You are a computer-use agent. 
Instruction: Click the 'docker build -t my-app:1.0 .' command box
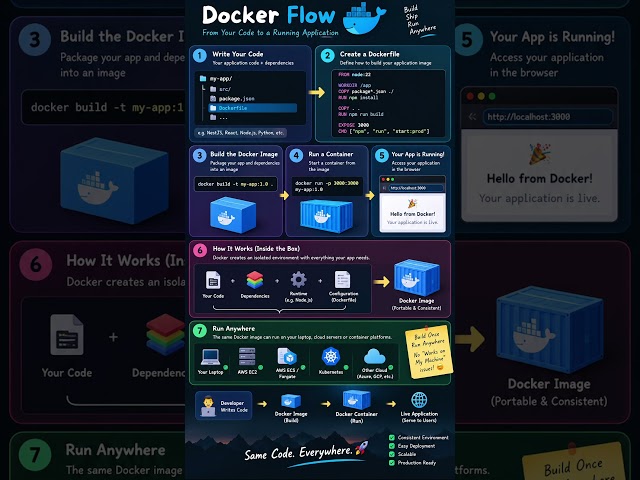click(x=236, y=184)
